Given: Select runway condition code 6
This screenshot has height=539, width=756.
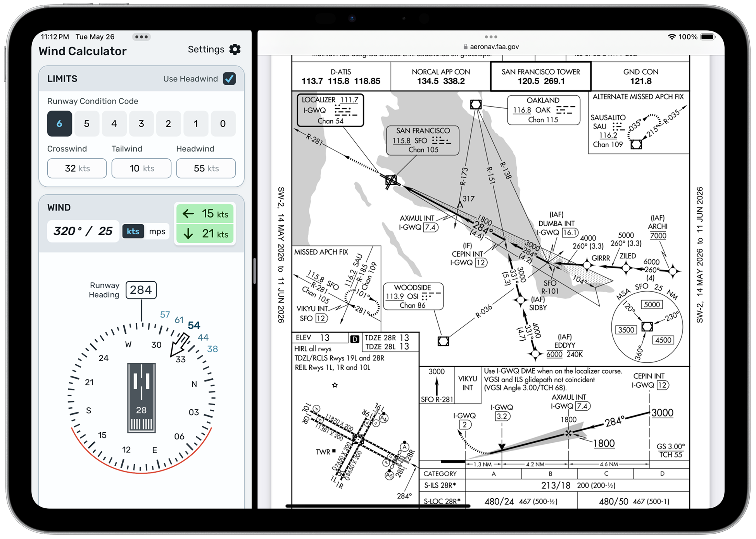Looking at the screenshot, I should 59,124.
